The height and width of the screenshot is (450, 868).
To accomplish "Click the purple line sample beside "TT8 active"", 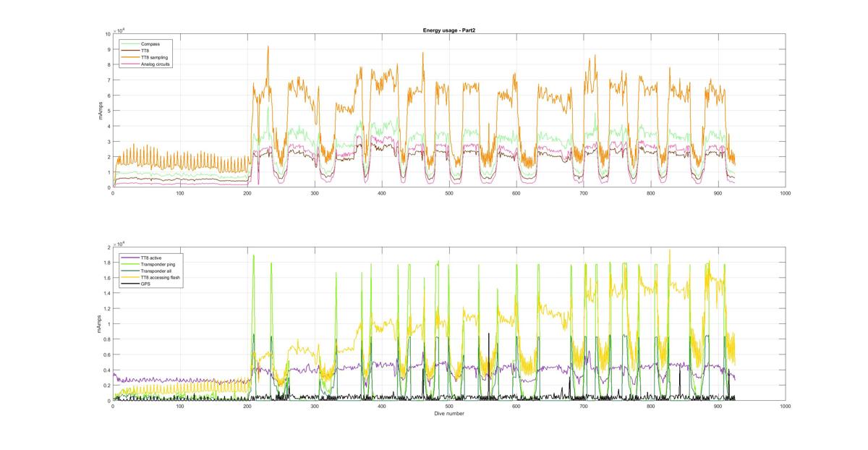I will click(x=129, y=257).
